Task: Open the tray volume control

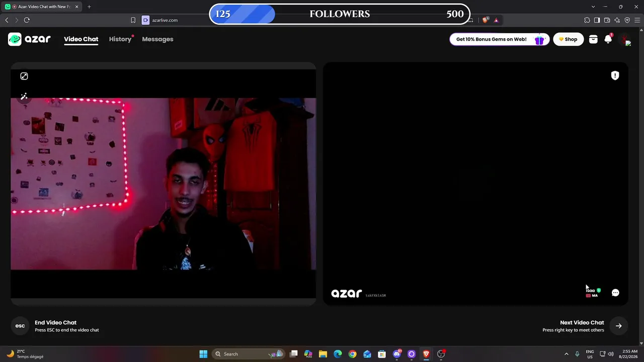Action: click(x=611, y=354)
